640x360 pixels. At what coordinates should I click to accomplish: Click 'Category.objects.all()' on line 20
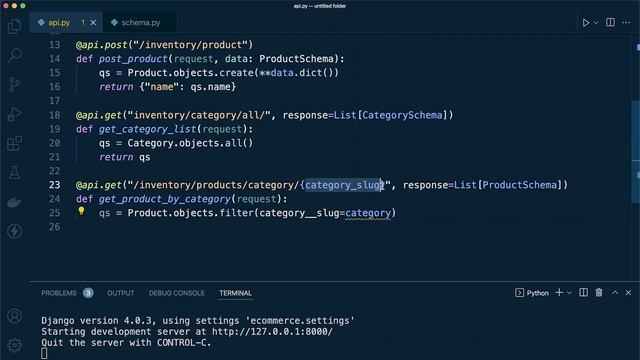pyautogui.click(x=190, y=143)
